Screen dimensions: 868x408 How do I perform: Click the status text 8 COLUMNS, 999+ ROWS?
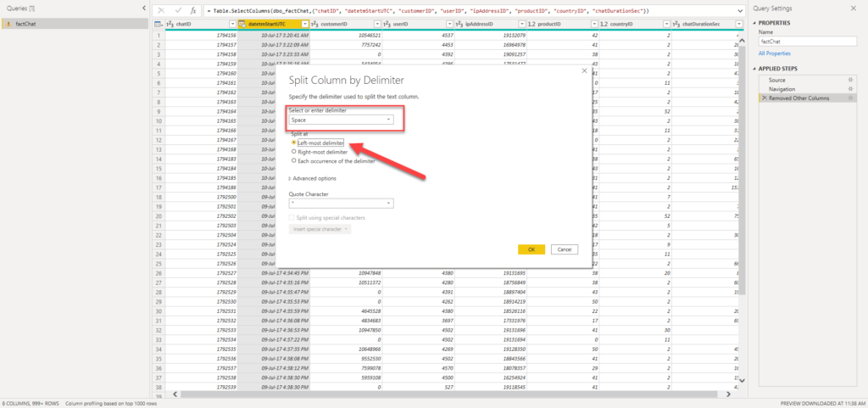point(31,404)
